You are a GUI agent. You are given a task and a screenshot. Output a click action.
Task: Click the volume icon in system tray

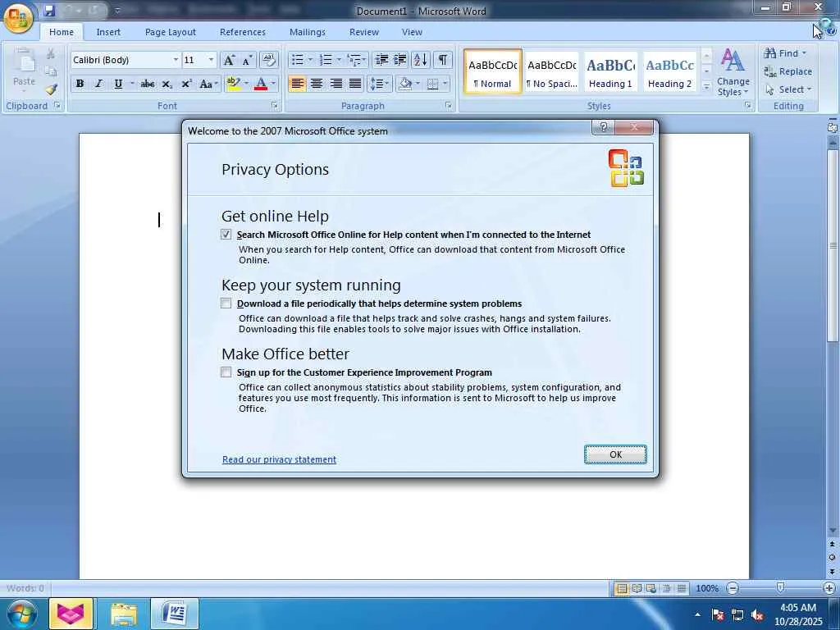757,615
